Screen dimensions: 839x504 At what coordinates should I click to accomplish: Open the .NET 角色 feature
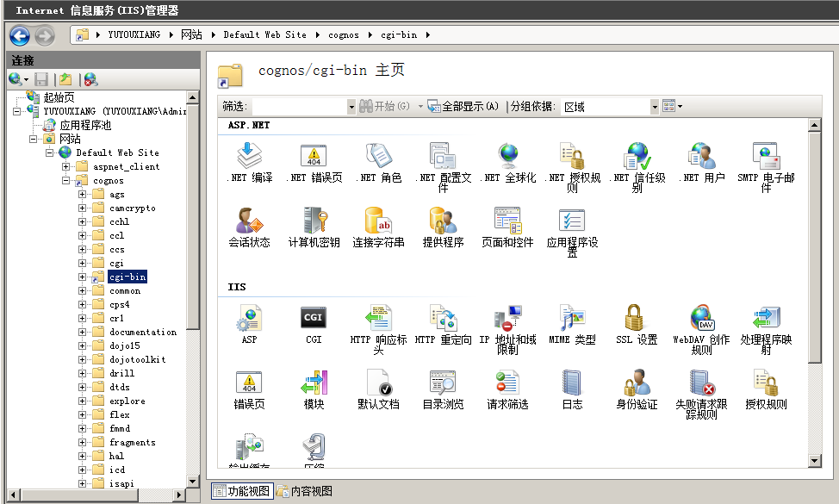tap(378, 162)
